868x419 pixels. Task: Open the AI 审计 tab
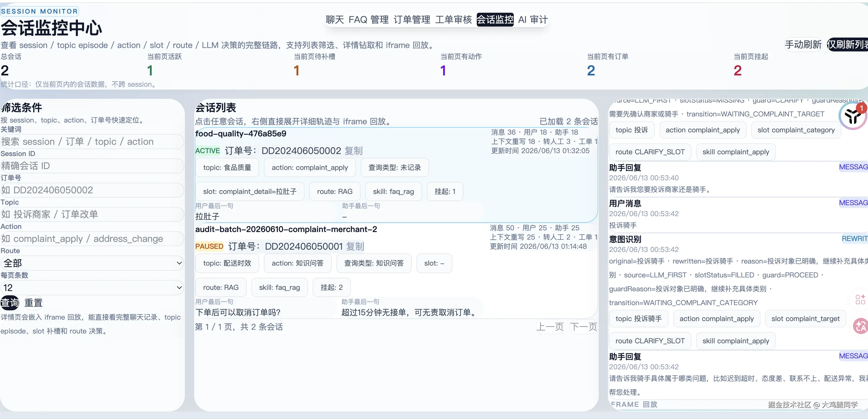[x=533, y=20]
